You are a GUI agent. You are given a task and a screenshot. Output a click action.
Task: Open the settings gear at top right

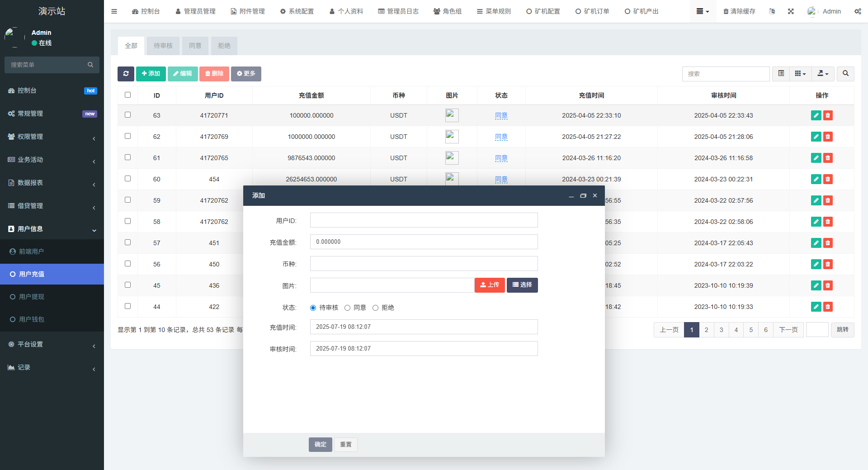click(858, 11)
